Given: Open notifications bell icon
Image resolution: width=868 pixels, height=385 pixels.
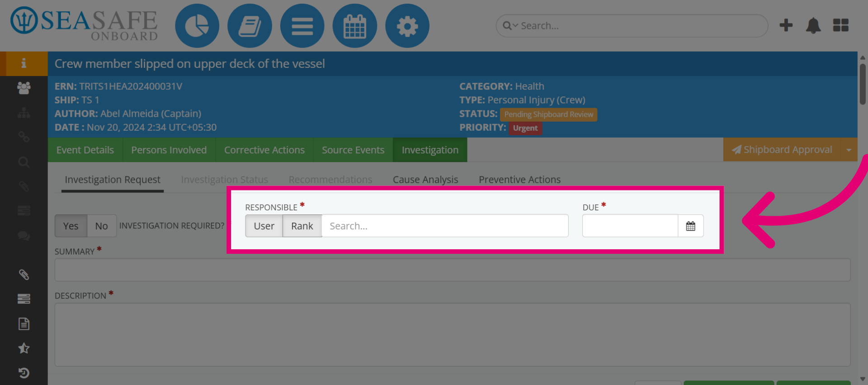Looking at the screenshot, I should coord(813,25).
